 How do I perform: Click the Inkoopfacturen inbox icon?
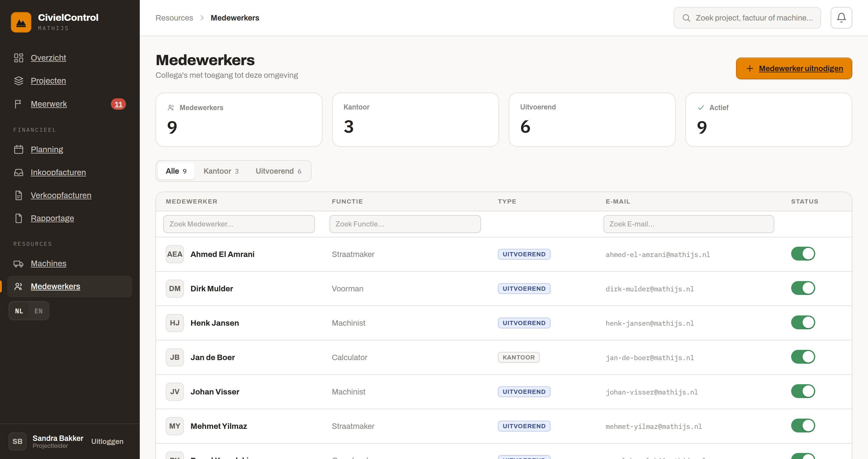click(18, 172)
